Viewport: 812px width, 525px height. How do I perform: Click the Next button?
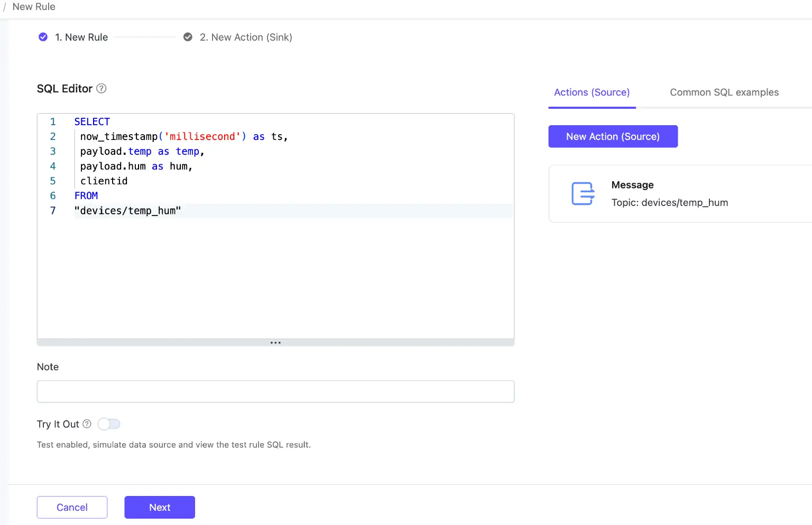(160, 508)
